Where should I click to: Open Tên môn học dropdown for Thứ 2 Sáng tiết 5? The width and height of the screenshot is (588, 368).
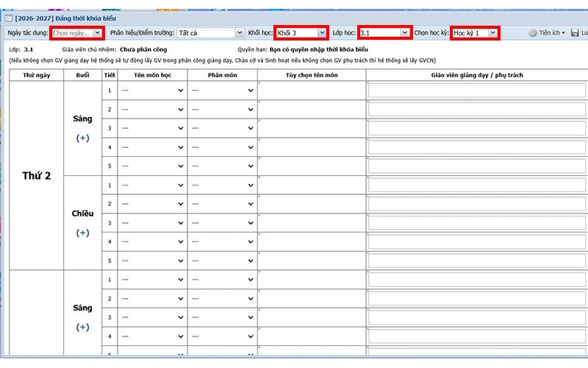click(x=152, y=166)
